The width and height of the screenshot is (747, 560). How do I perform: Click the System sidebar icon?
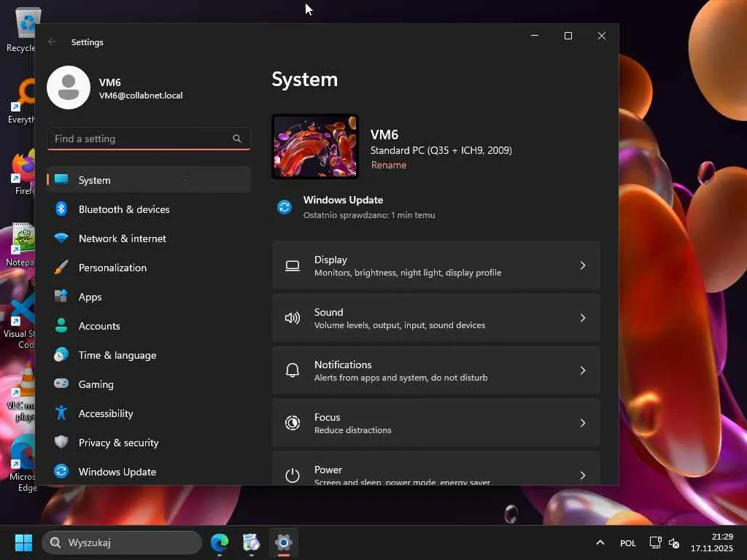pyautogui.click(x=61, y=179)
